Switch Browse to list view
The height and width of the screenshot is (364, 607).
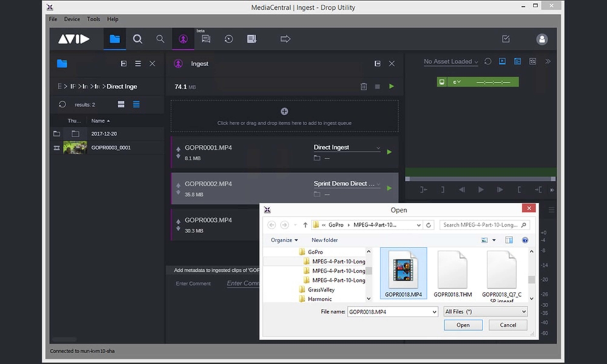pos(136,104)
